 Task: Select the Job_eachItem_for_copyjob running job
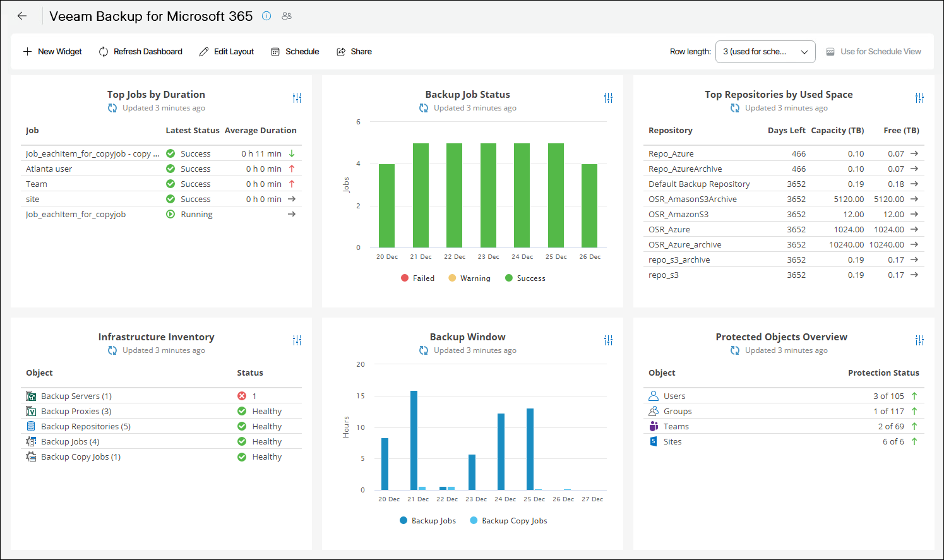pyautogui.click(x=161, y=214)
